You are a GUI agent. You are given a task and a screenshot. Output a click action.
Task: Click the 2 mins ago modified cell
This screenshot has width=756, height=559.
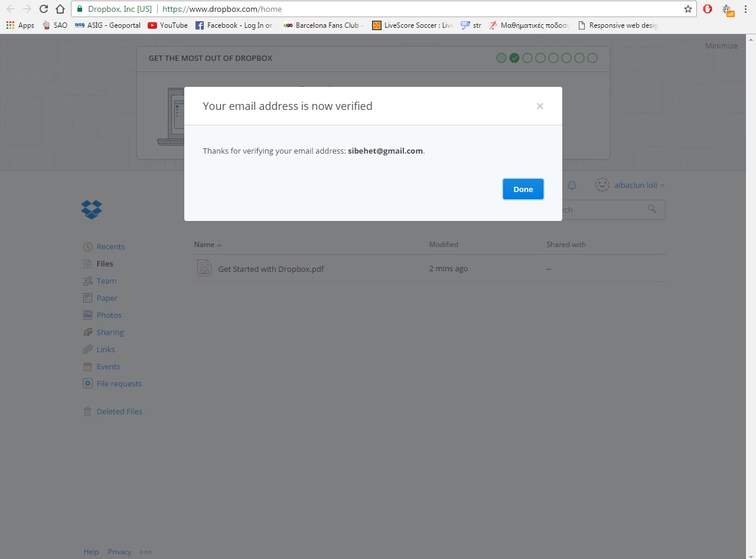point(448,269)
